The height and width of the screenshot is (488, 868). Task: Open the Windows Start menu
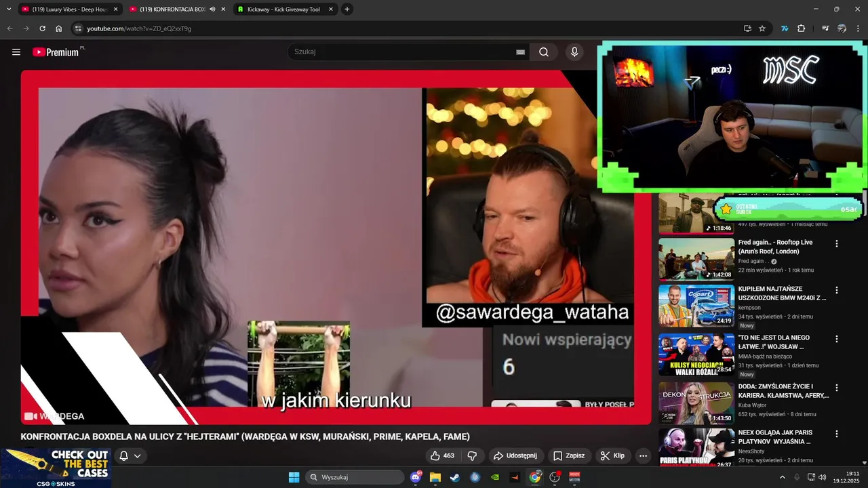[x=294, y=477]
